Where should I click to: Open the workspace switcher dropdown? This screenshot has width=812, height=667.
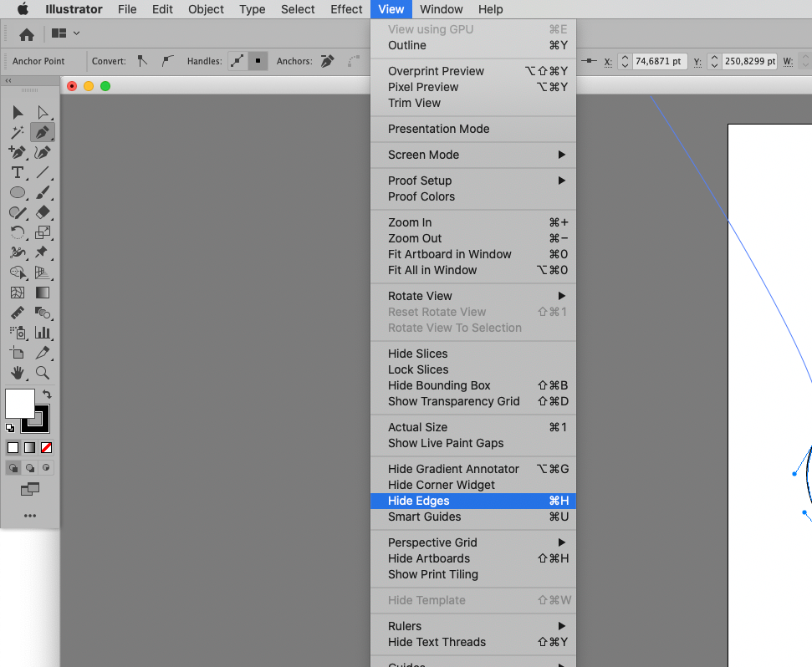(64, 31)
